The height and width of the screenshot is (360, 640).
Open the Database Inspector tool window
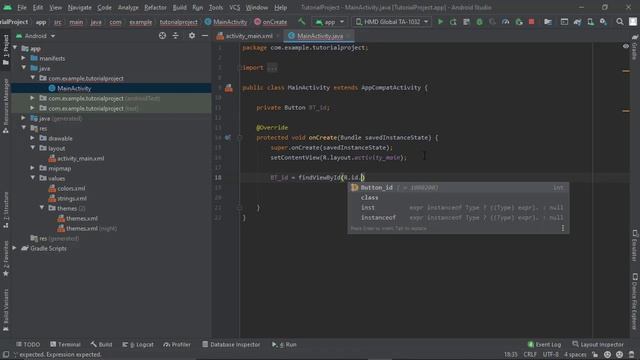coord(231,344)
